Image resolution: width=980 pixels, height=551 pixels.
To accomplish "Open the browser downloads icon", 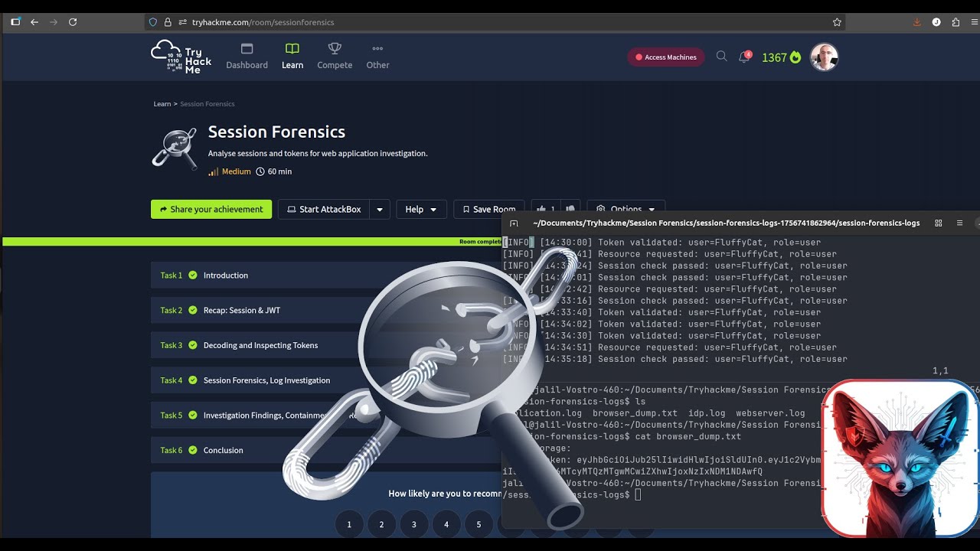I will pyautogui.click(x=917, y=22).
